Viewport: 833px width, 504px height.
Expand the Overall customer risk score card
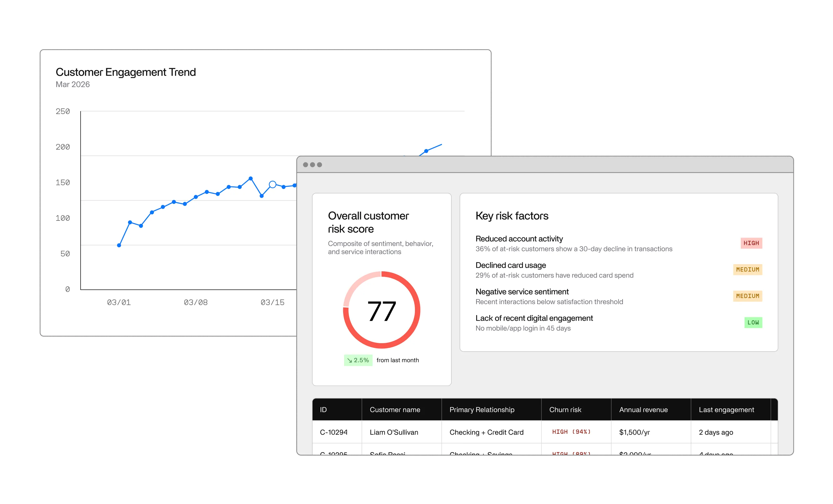point(382,289)
